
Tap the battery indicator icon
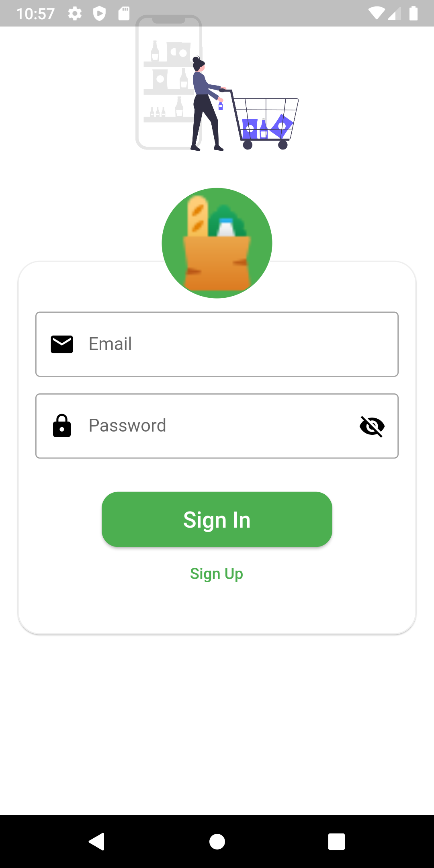click(x=414, y=13)
